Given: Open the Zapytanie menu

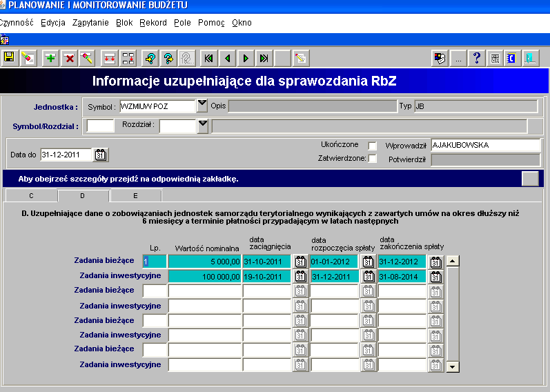Looking at the screenshot, I should pyautogui.click(x=90, y=23).
